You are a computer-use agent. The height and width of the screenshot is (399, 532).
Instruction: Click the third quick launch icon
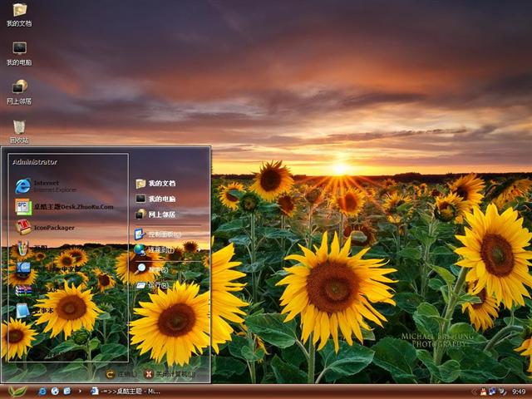click(67, 392)
